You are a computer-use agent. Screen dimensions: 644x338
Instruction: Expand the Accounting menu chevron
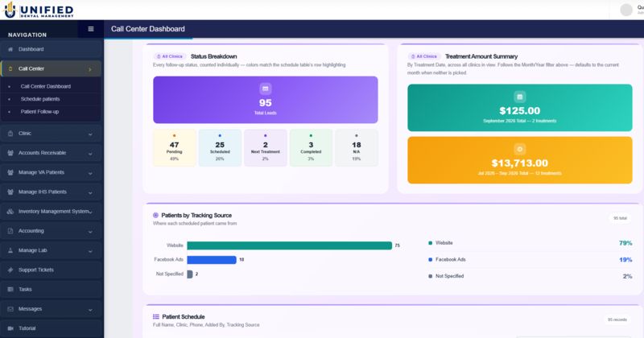(x=90, y=232)
